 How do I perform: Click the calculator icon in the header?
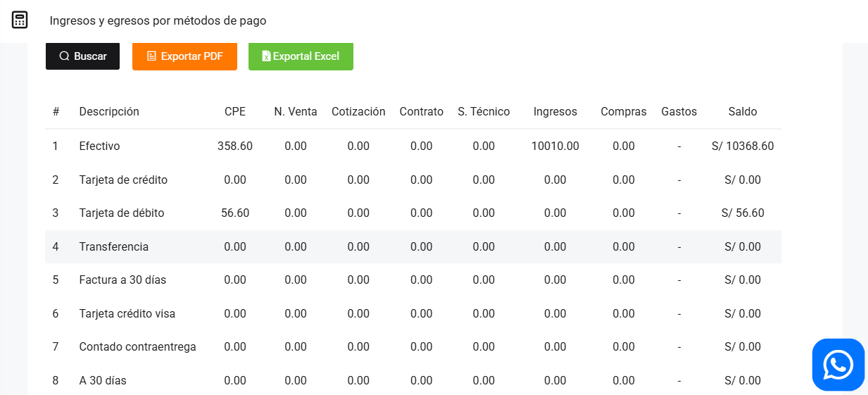tap(20, 20)
